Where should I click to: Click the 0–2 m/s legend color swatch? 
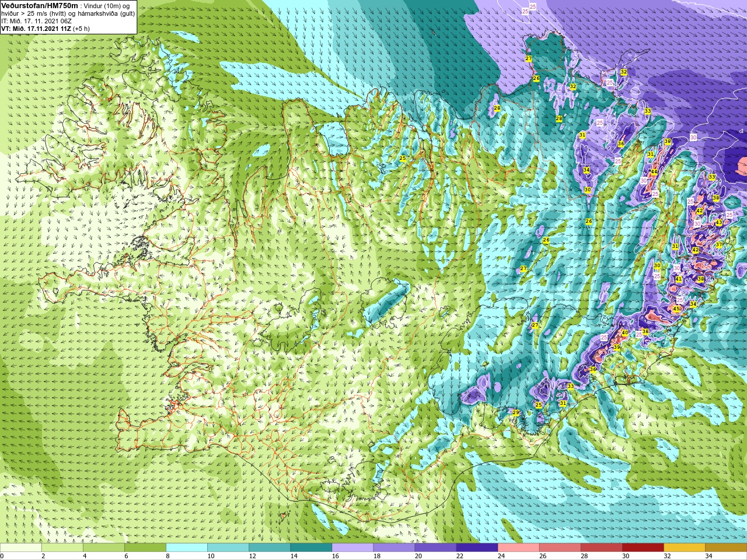pyautogui.click(x=21, y=548)
